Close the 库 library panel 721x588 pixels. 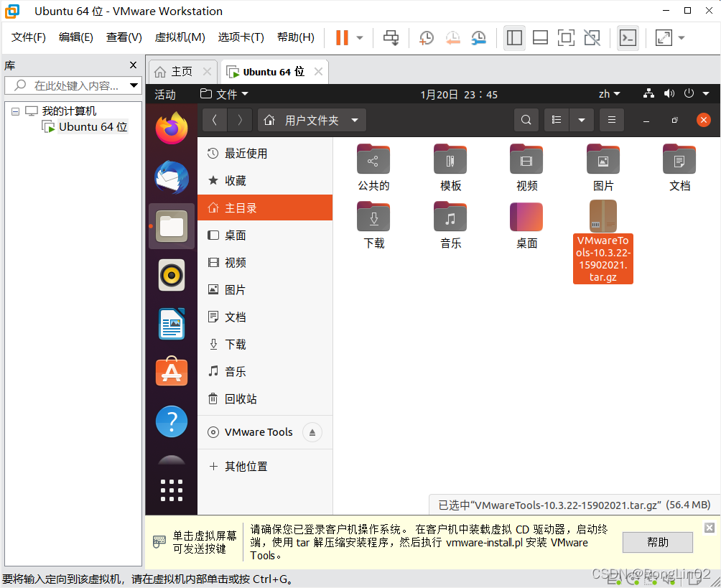pyautogui.click(x=133, y=65)
